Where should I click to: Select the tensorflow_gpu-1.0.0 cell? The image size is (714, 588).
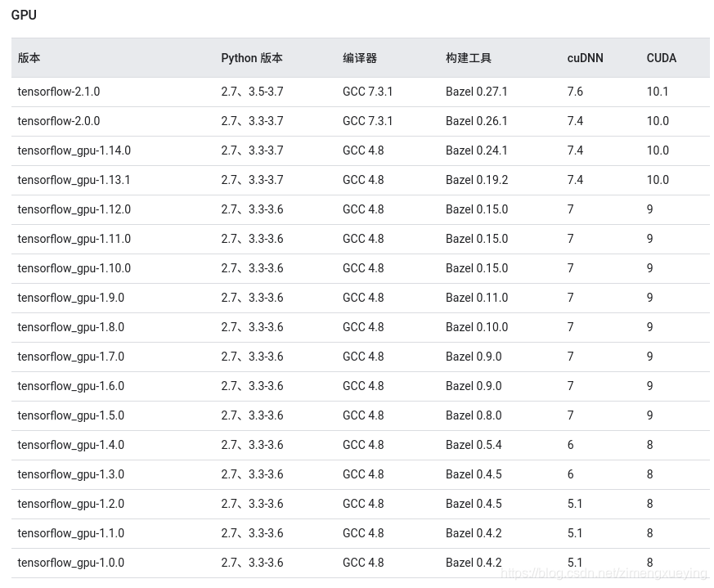[x=71, y=563]
